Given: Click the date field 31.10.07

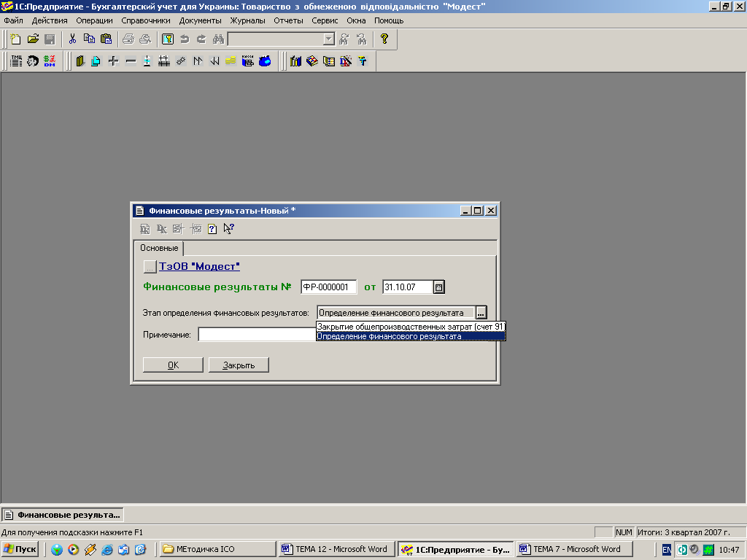Looking at the screenshot, I should pyautogui.click(x=408, y=287).
